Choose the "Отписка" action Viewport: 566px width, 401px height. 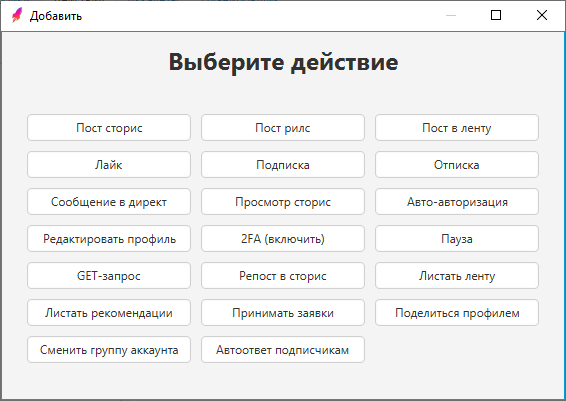point(457,165)
